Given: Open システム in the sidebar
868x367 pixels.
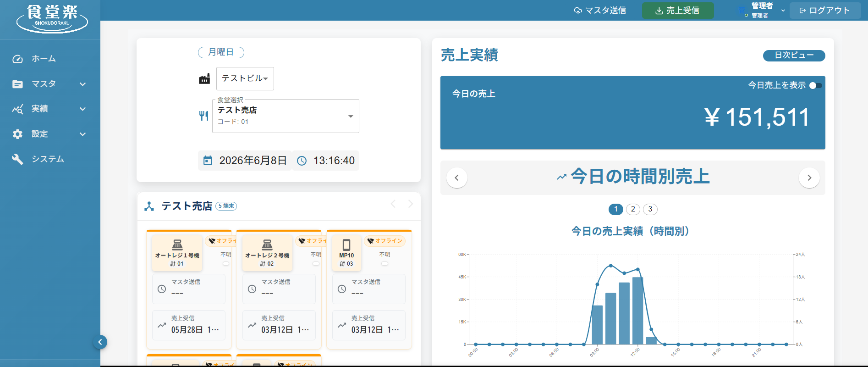Looking at the screenshot, I should tap(48, 159).
